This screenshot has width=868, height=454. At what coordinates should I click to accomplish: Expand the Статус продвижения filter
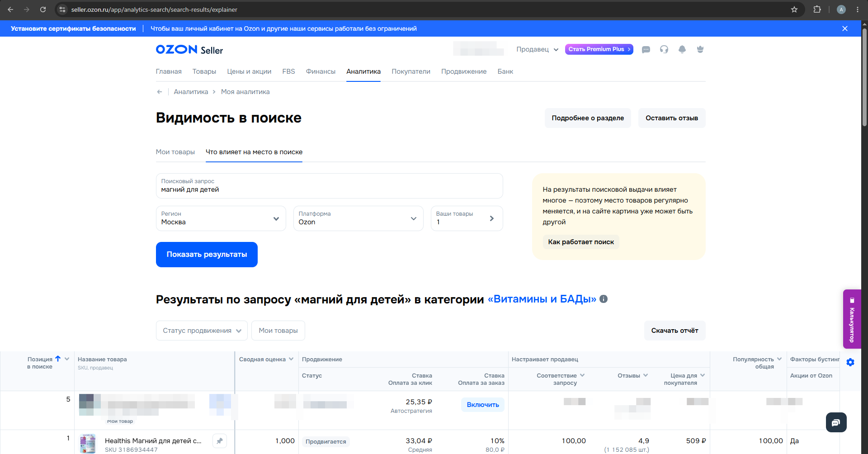202,331
